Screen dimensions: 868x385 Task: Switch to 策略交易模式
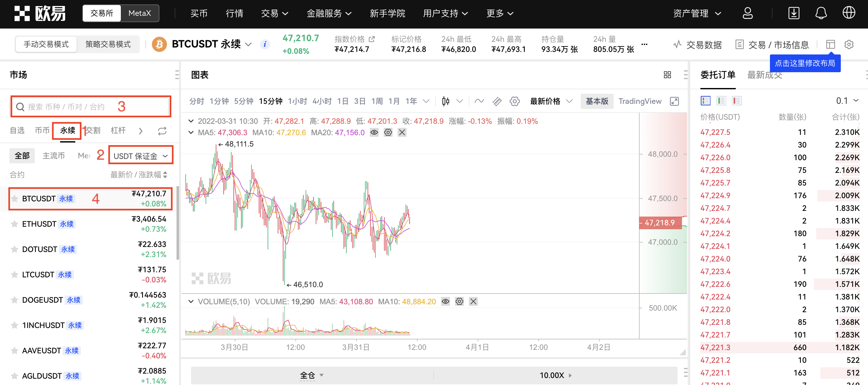108,44
